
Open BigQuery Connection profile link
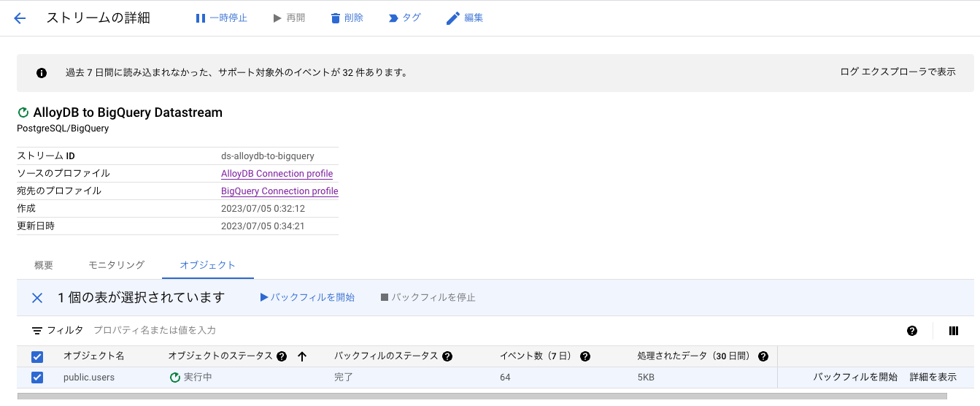279,191
